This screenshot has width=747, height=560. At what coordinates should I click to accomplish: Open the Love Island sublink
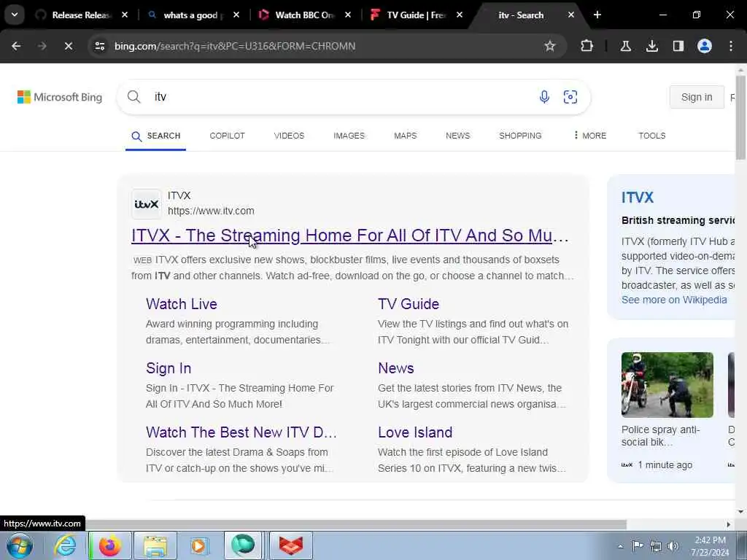click(x=415, y=433)
